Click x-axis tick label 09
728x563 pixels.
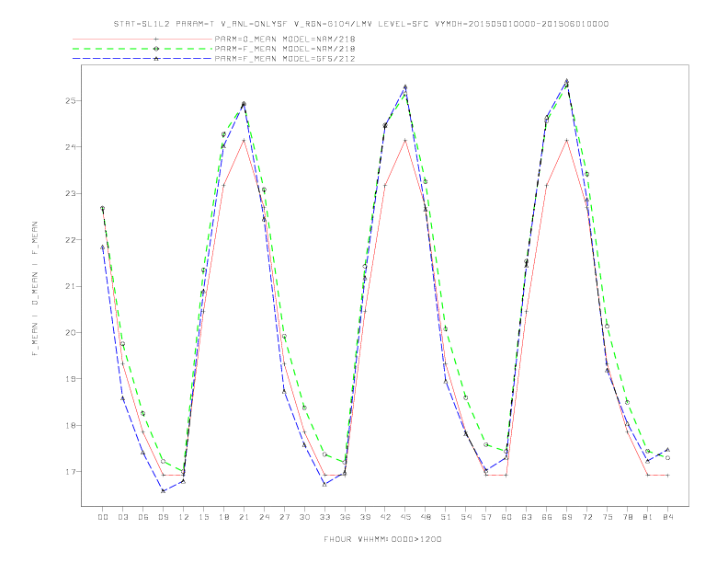[x=163, y=517]
